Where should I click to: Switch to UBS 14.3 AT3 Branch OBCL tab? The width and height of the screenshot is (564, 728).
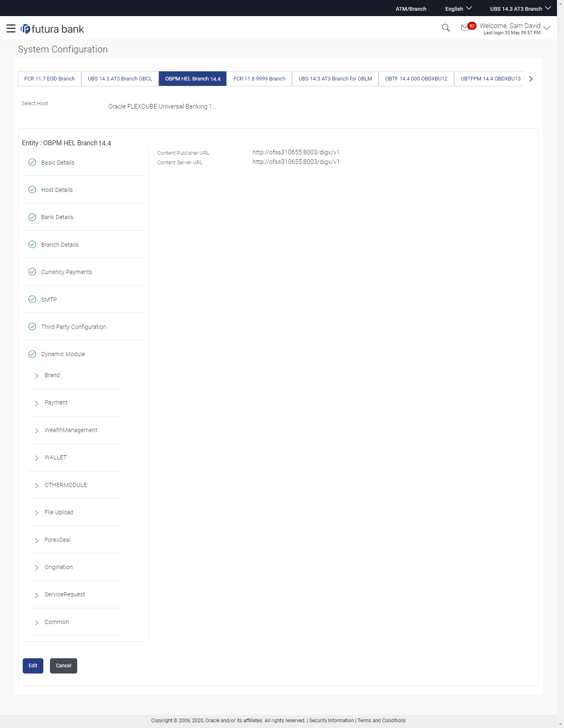pyautogui.click(x=120, y=78)
